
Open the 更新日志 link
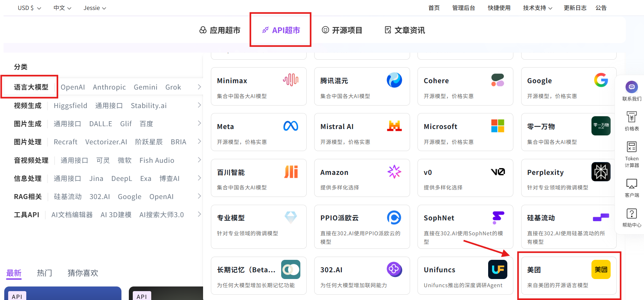(575, 8)
